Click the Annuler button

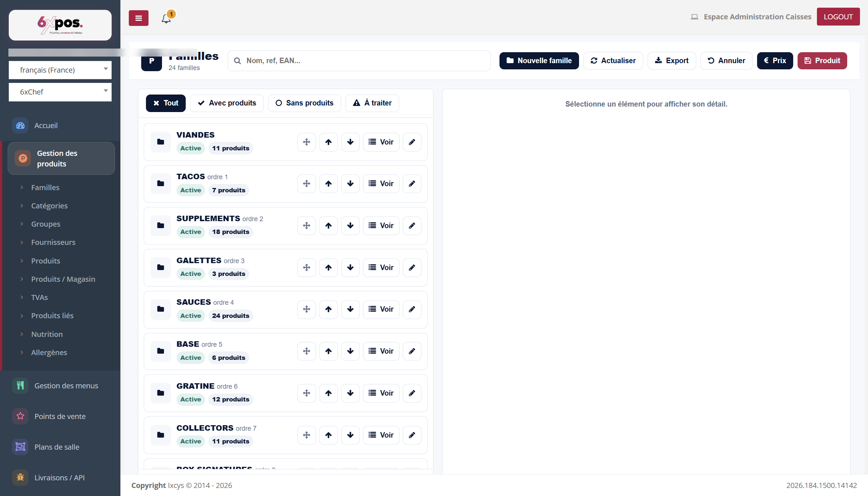click(x=726, y=61)
